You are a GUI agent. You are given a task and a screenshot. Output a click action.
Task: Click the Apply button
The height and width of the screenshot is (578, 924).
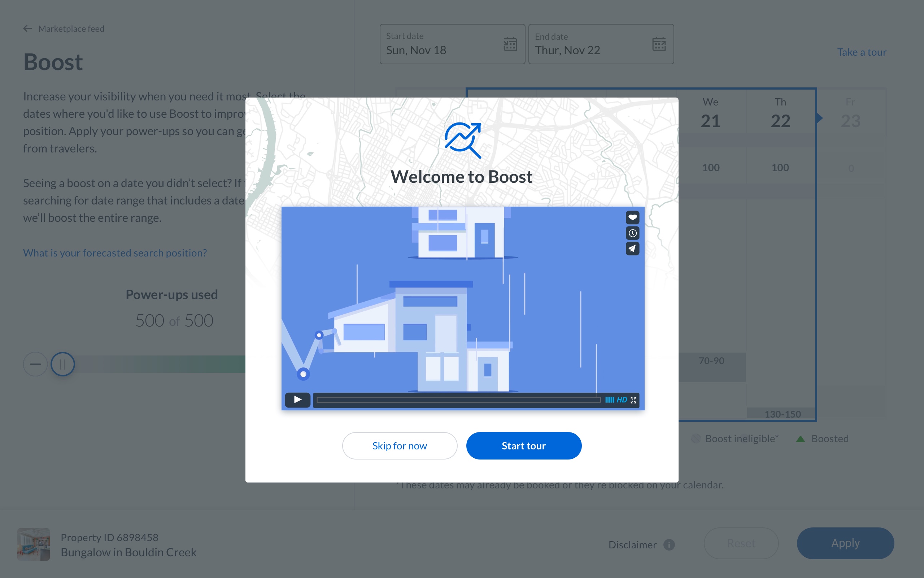(x=845, y=543)
